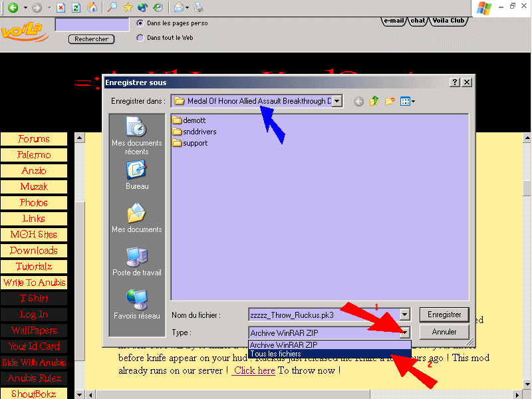The width and height of the screenshot is (532, 399).
Task: Select the support folder
Action: 190,143
